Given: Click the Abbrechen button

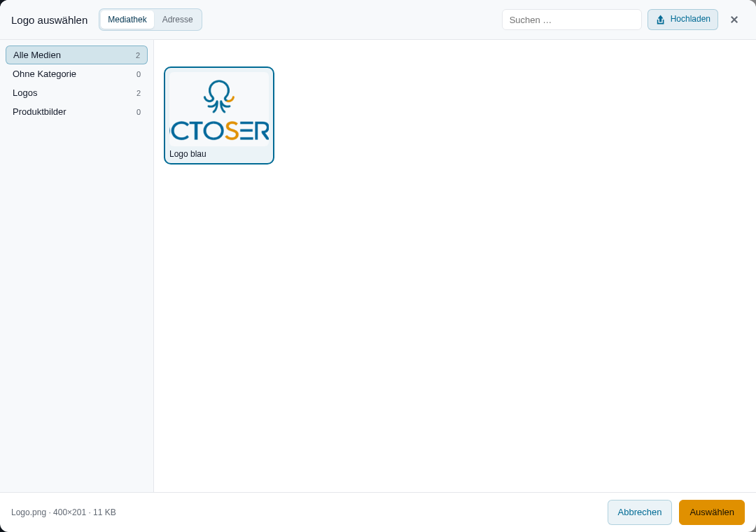Looking at the screenshot, I should (639, 512).
